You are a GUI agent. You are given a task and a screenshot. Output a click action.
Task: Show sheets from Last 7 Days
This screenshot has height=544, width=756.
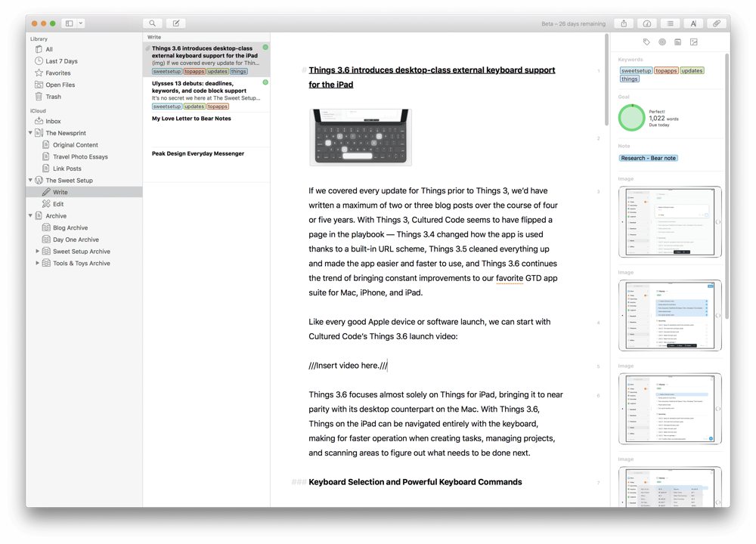84,61
